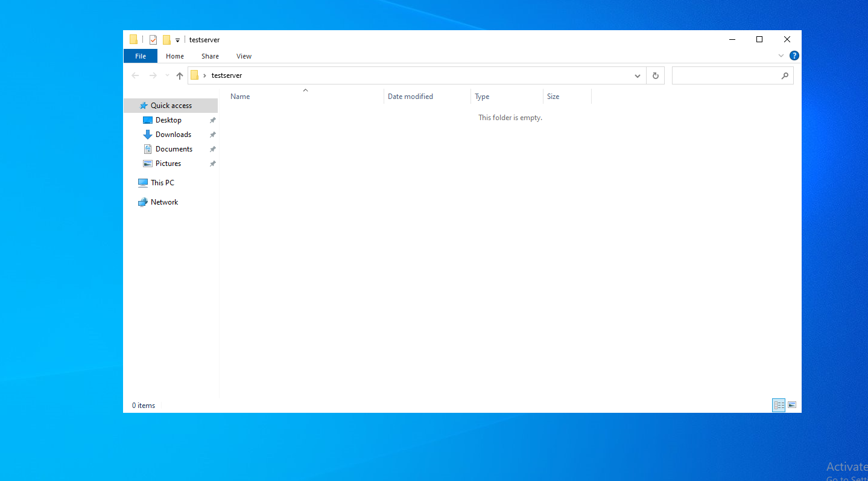Click the pin icon beside Desktop
868x481 pixels.
pos(212,120)
